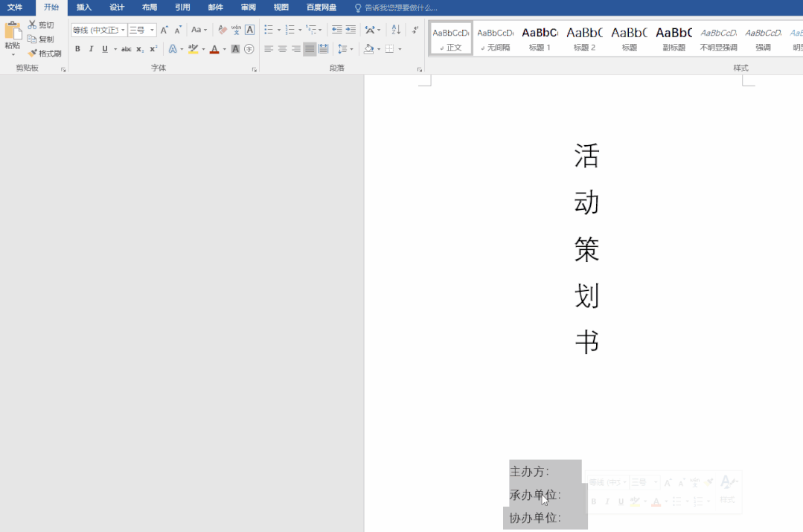Click the numbered list icon
Screen dimensions: 803x532
click(x=289, y=30)
